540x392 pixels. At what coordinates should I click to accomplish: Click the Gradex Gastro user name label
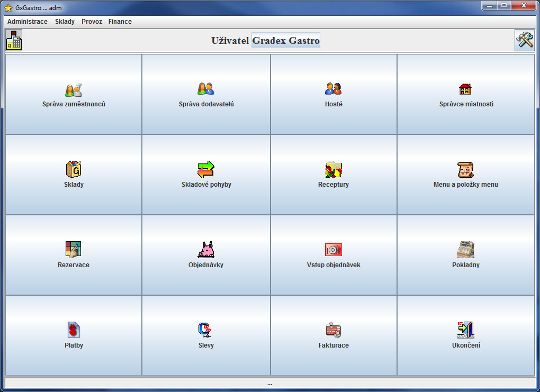(286, 40)
